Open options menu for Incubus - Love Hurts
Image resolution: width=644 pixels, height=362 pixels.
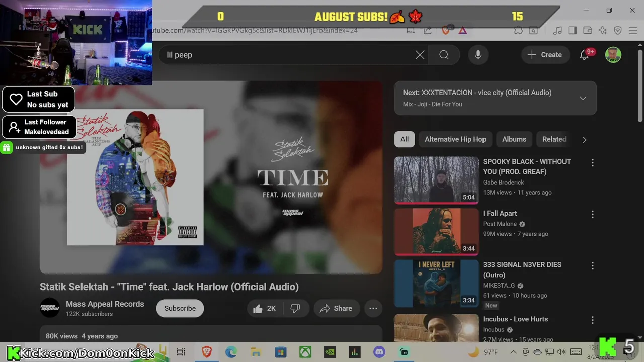tap(592, 320)
